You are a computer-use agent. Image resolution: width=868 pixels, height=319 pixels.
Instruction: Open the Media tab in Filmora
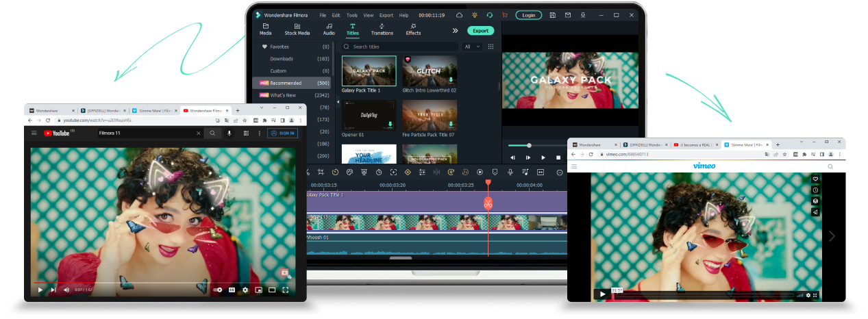pos(265,29)
